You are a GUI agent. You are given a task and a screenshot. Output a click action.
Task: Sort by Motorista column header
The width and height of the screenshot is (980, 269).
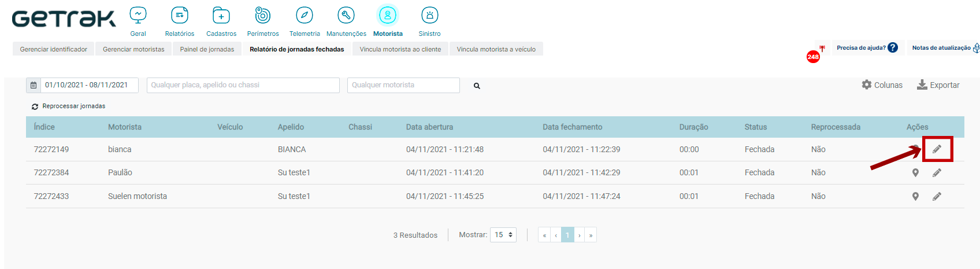[x=125, y=127]
